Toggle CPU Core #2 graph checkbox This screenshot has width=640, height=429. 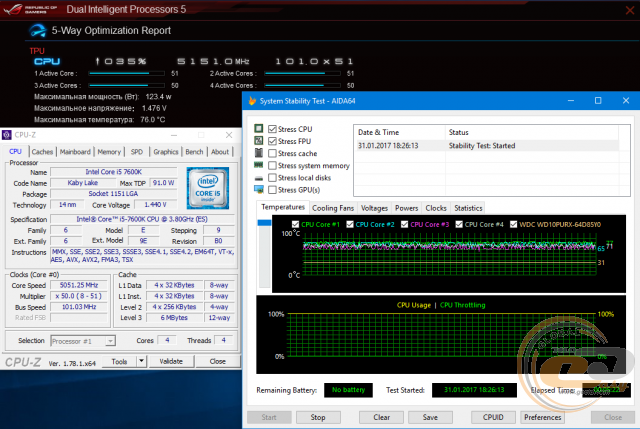click(350, 225)
